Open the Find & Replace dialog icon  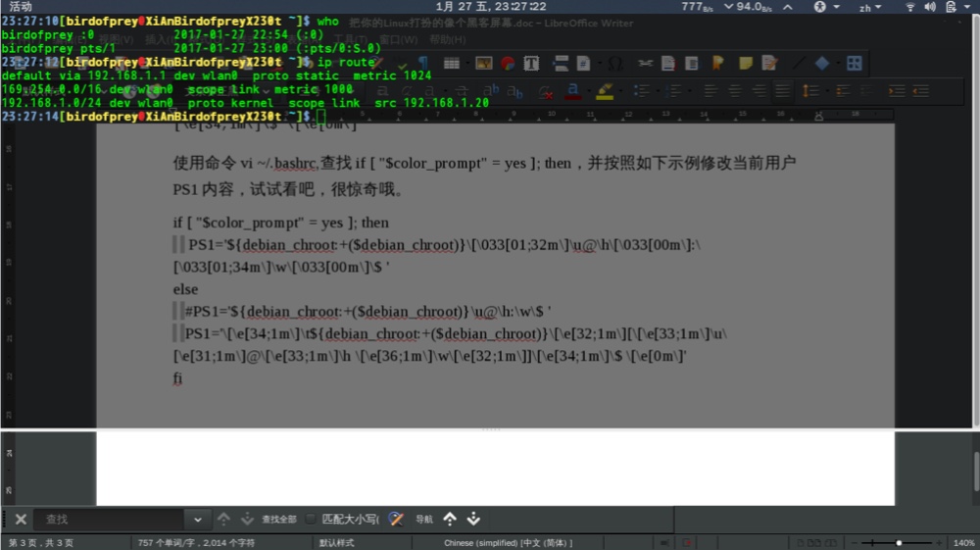click(x=396, y=520)
